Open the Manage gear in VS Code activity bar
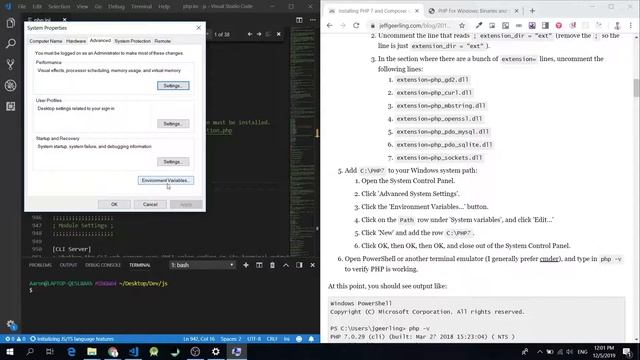640x360 pixels. click(11, 325)
